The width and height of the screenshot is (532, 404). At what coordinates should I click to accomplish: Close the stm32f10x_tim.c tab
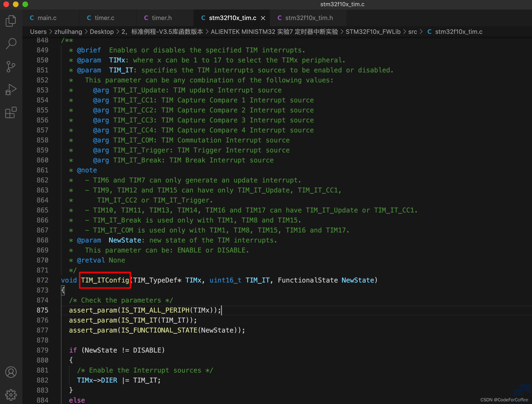coord(263,18)
